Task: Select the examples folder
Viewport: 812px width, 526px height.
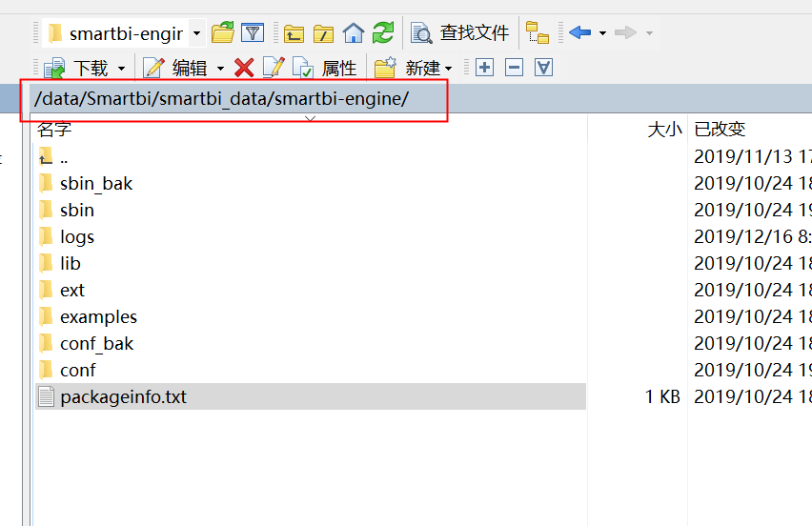Action: 98,317
